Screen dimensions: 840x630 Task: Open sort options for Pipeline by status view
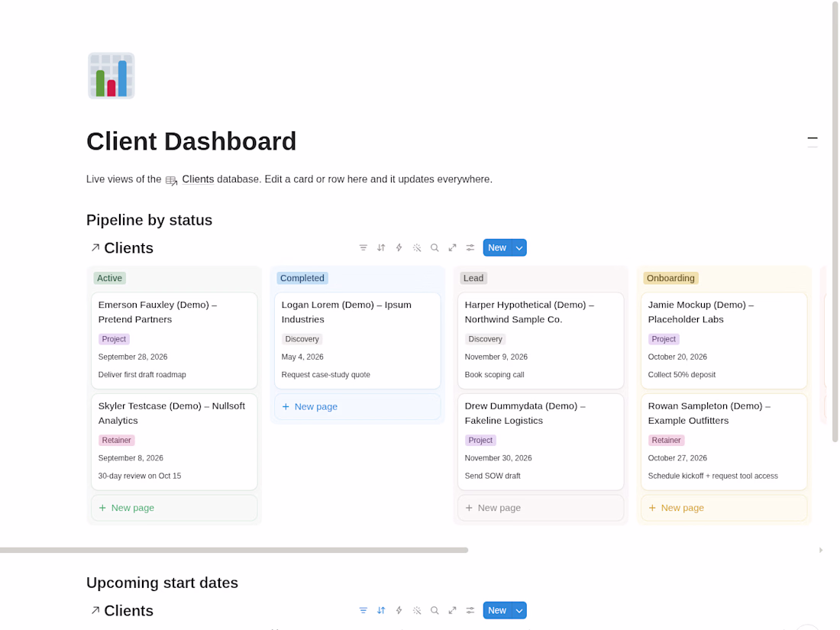tap(381, 247)
